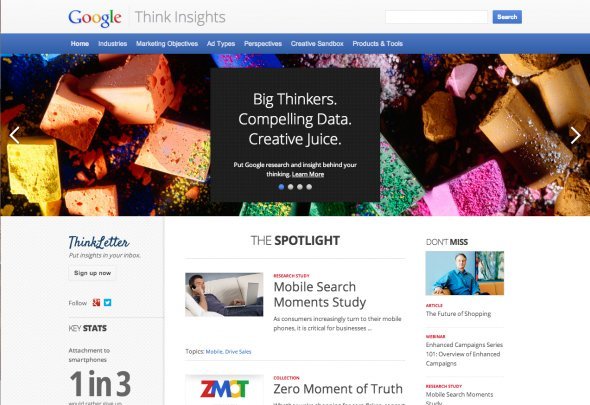Open the Marketing Objectives menu
Viewport: 590px width, 405px height.
point(167,44)
